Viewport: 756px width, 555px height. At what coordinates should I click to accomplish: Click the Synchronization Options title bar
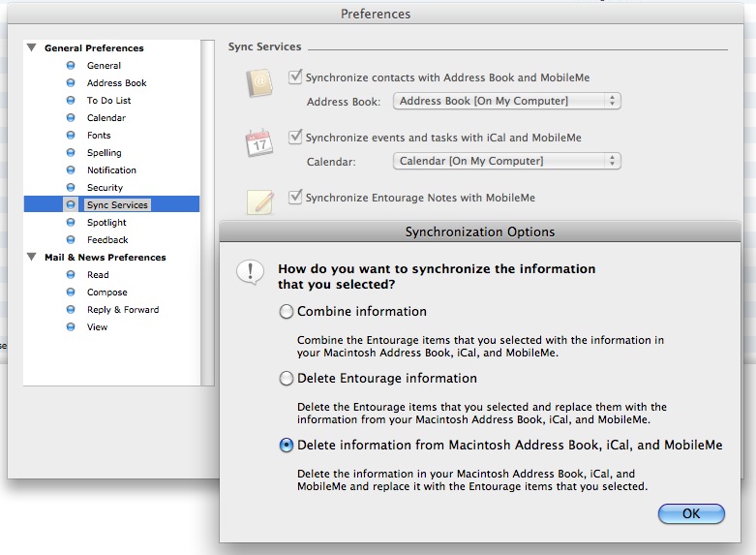(480, 231)
